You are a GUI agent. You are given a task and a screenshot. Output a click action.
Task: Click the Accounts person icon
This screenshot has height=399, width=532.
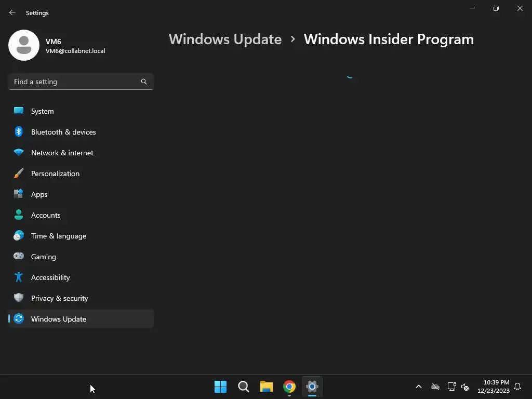pos(19,215)
